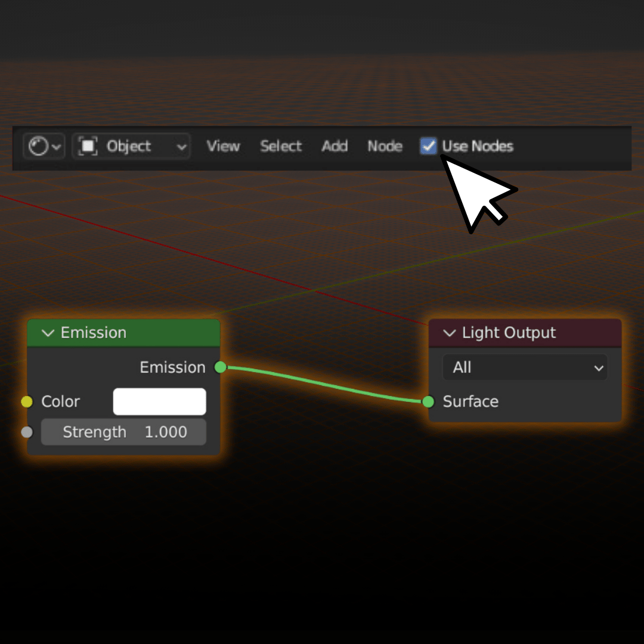The image size is (644, 644).
Task: Select the Light Output node header
Action: tap(525, 333)
